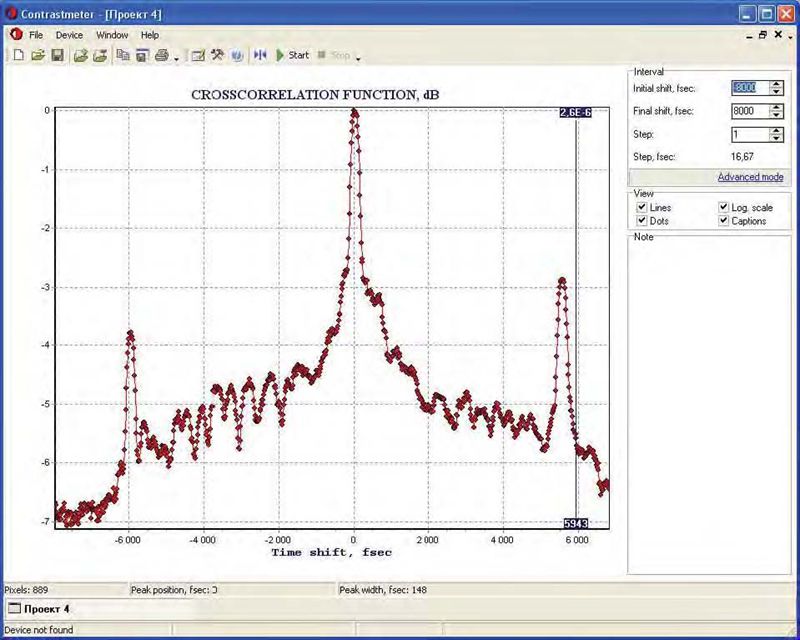Increase Initial shift with up spinner arrow
The width and height of the screenshot is (800, 640).
click(777, 84)
